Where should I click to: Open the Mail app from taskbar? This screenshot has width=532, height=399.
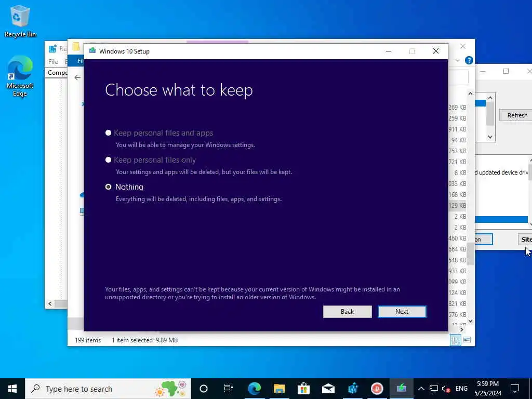[x=328, y=389]
